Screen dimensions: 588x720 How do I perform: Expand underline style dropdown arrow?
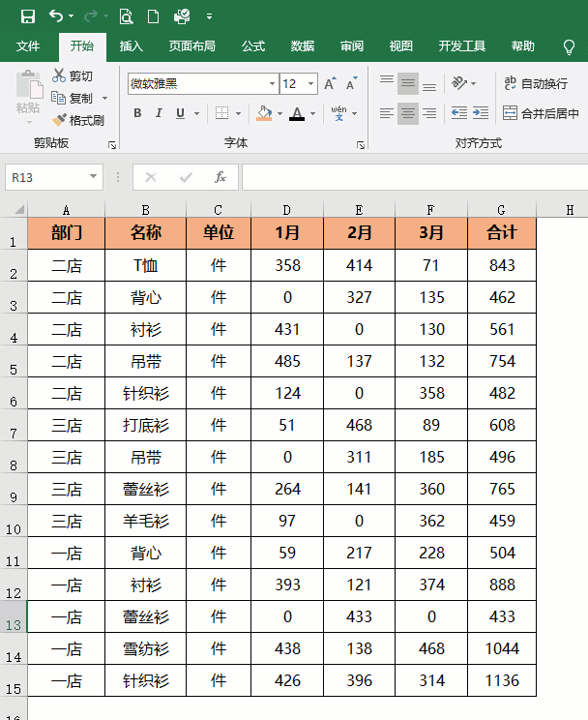point(197,113)
